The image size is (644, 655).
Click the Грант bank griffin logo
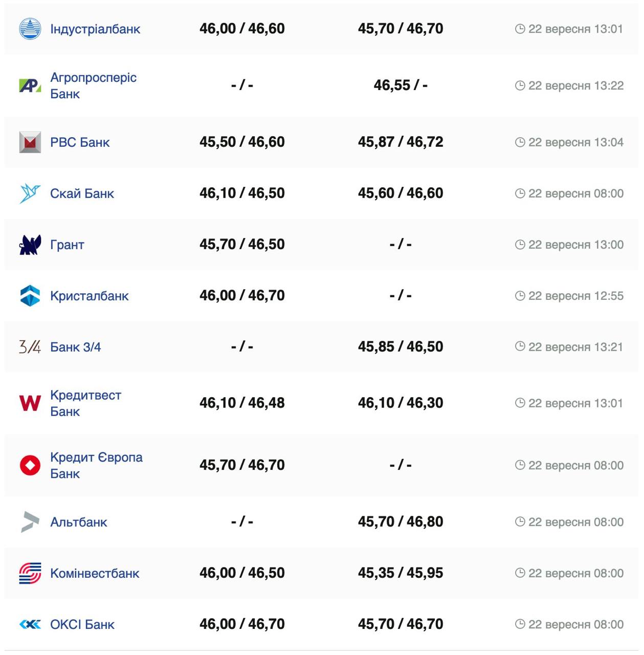pyautogui.click(x=30, y=245)
